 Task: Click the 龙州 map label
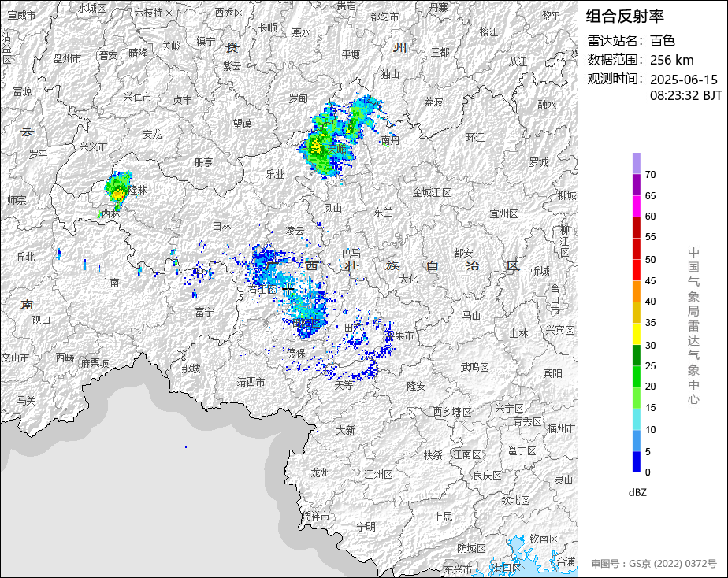(321, 472)
